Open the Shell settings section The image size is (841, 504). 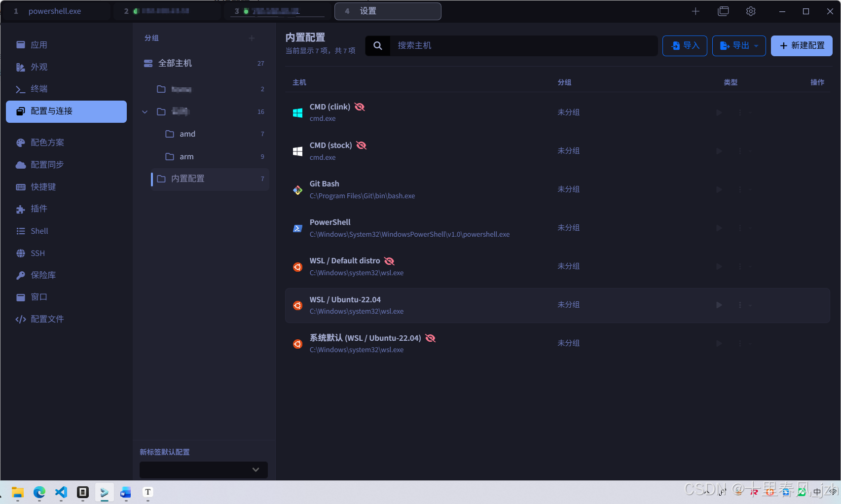tap(66, 231)
